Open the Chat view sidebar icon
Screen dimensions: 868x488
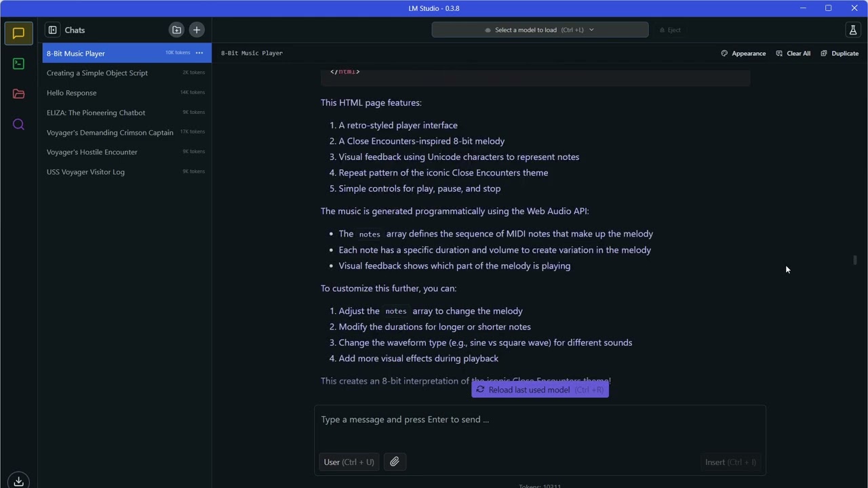pyautogui.click(x=18, y=33)
